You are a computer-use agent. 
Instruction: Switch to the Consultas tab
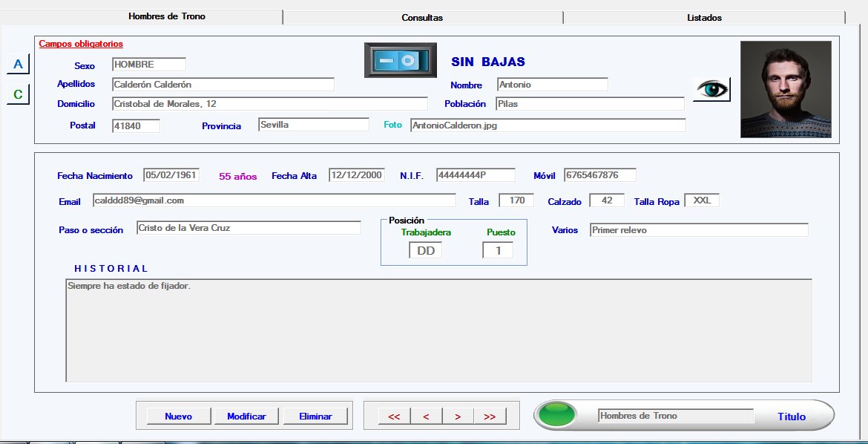(422, 17)
